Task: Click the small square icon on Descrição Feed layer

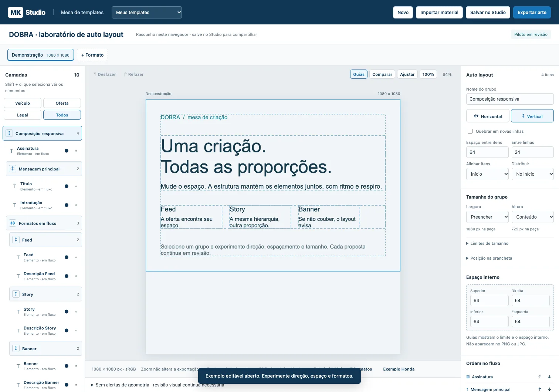Action: [76, 276]
